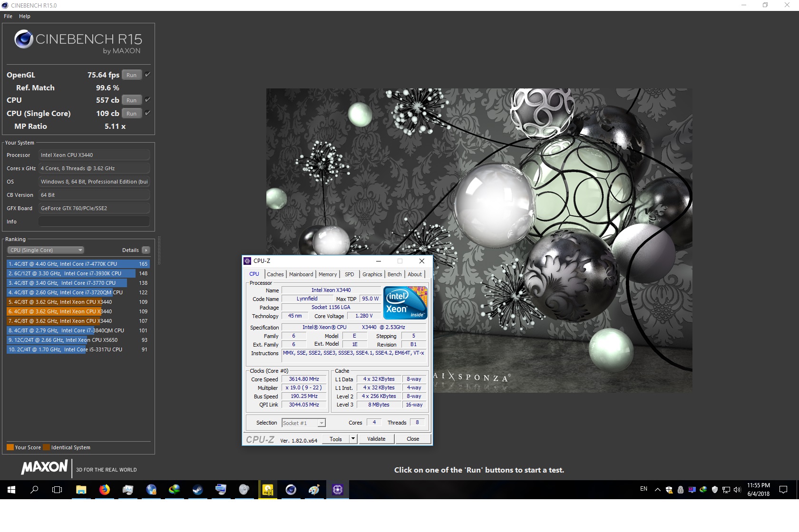Click the ranking Details arrow button
The height and width of the screenshot is (532, 799).
tap(146, 250)
